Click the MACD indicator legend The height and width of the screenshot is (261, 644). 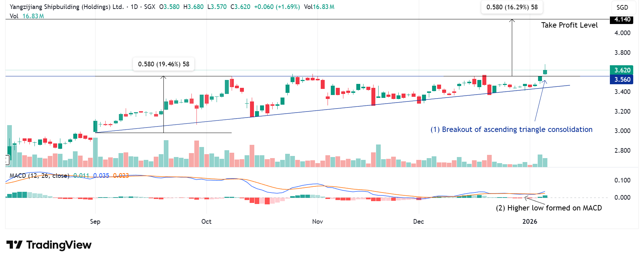39,176
